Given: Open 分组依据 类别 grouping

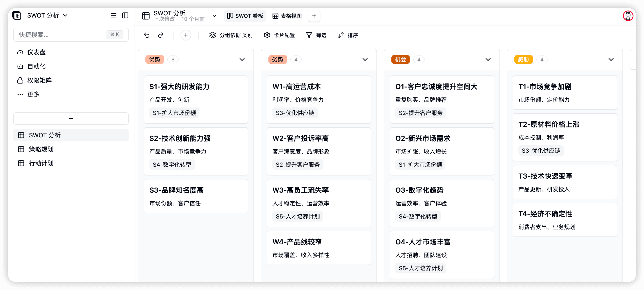Looking at the screenshot, I should tap(231, 35).
